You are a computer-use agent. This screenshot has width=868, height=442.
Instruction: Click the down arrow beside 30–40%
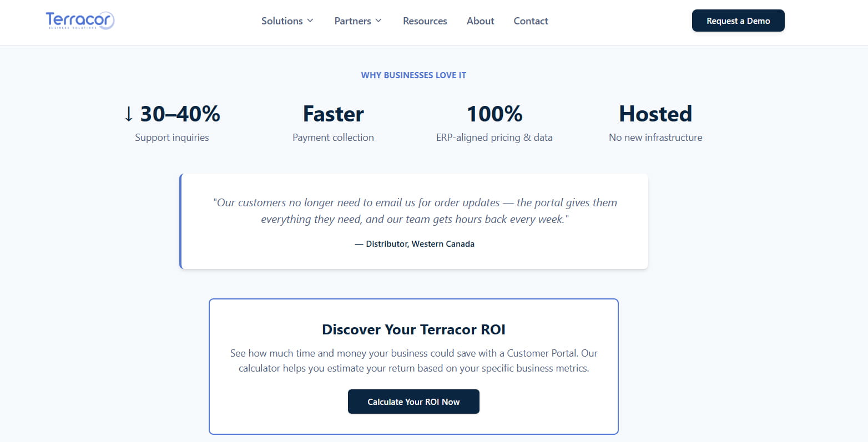pos(129,114)
